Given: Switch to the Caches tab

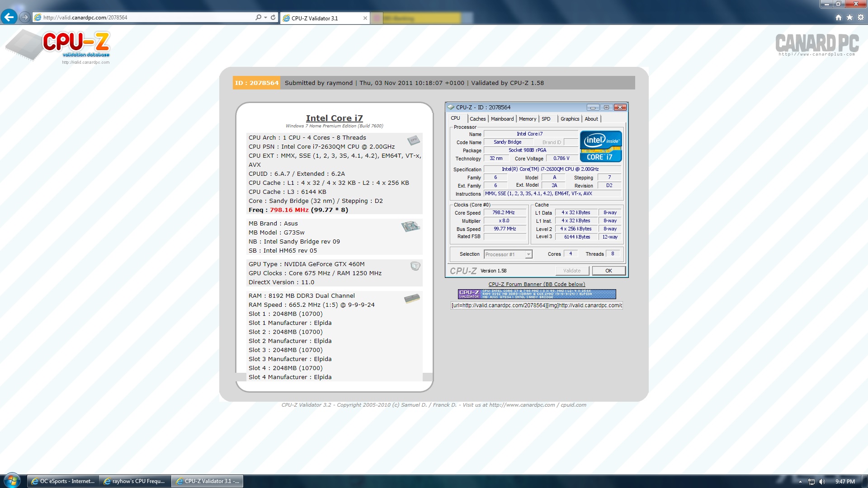Looking at the screenshot, I should [477, 119].
